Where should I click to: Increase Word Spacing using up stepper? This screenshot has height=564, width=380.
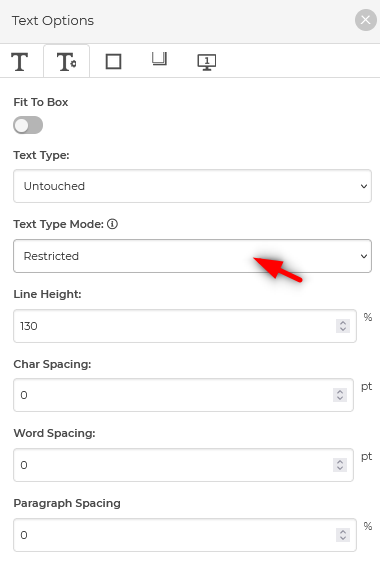tap(340, 461)
